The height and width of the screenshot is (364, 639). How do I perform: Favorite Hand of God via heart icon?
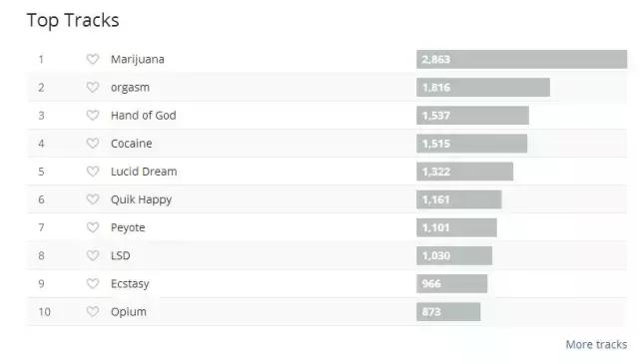click(x=93, y=116)
